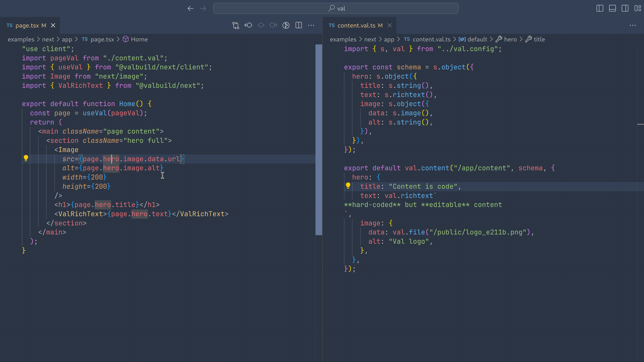
Task: Close the page.tsx tab
Action: tap(53, 25)
